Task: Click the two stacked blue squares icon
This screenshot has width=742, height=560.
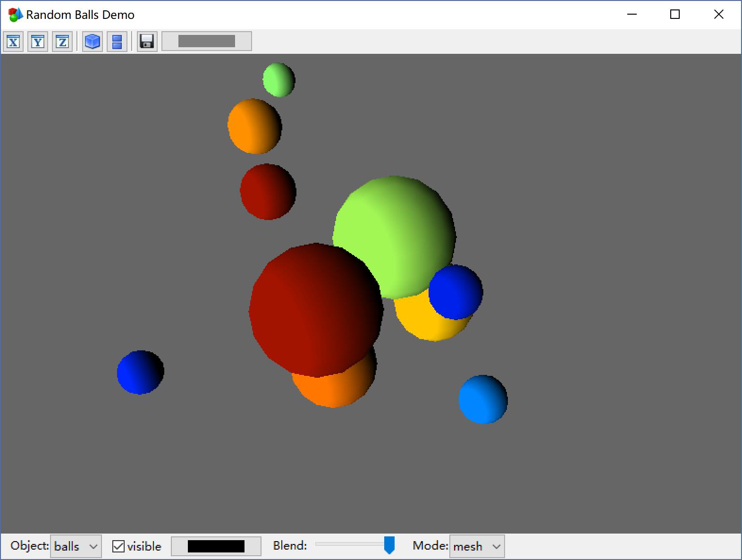Action: pos(117,42)
